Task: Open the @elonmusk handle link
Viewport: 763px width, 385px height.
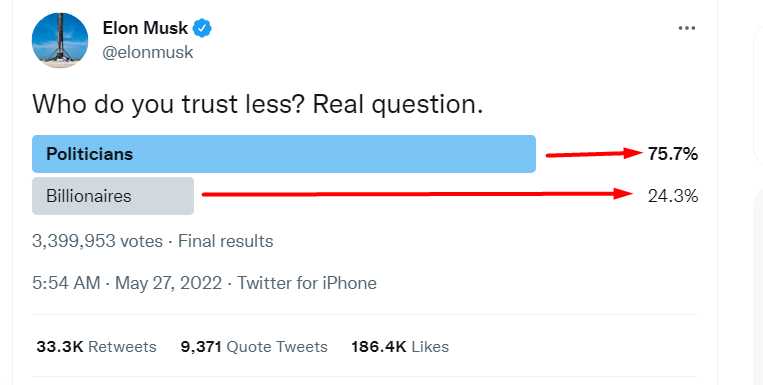Action: click(x=148, y=52)
